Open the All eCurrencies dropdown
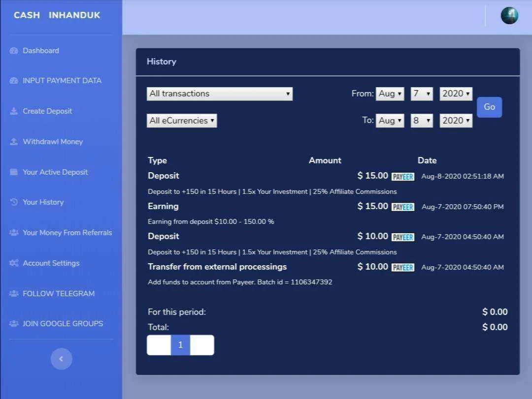The height and width of the screenshot is (399, 532). [x=182, y=121]
